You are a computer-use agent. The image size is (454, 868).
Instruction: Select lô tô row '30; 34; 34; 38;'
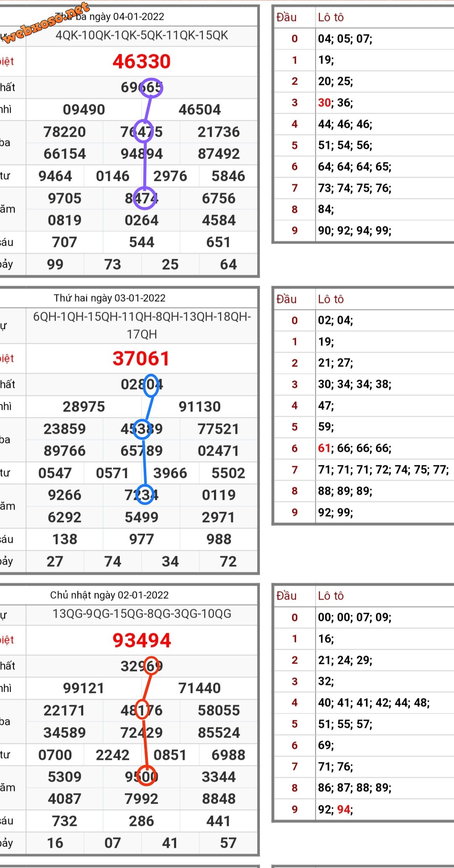(354, 385)
